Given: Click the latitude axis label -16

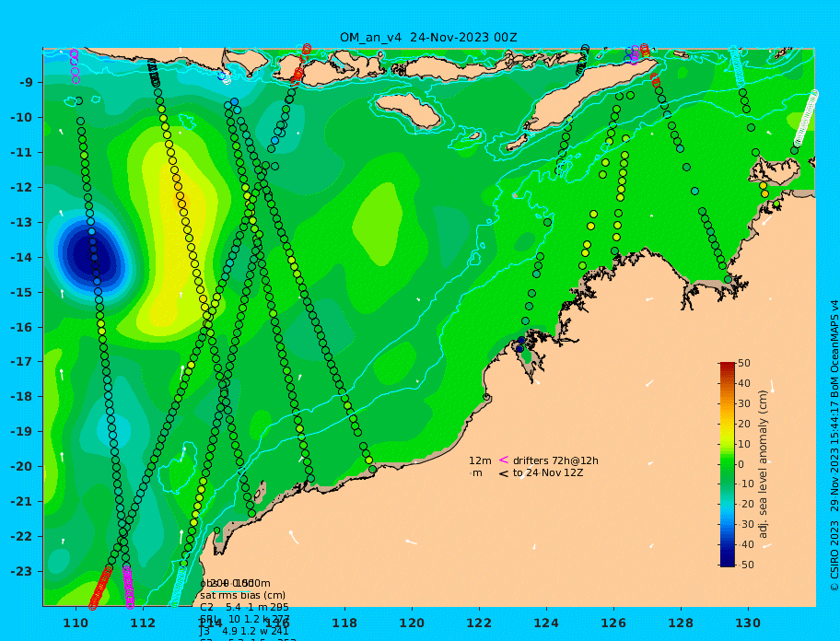Looking at the screenshot, I should 23,327.
